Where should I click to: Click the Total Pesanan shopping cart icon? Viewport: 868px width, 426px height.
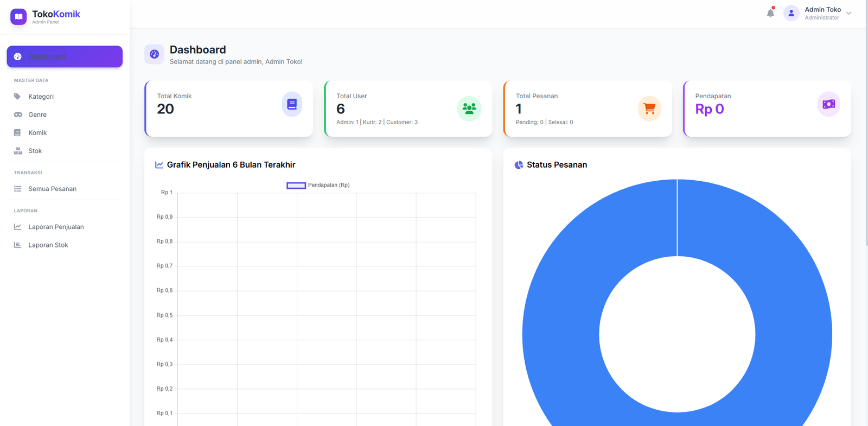coord(649,109)
